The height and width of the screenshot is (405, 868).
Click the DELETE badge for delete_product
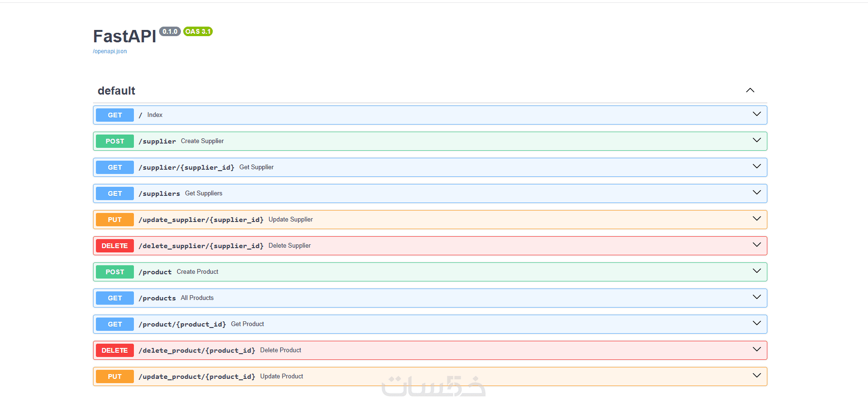[115, 350]
